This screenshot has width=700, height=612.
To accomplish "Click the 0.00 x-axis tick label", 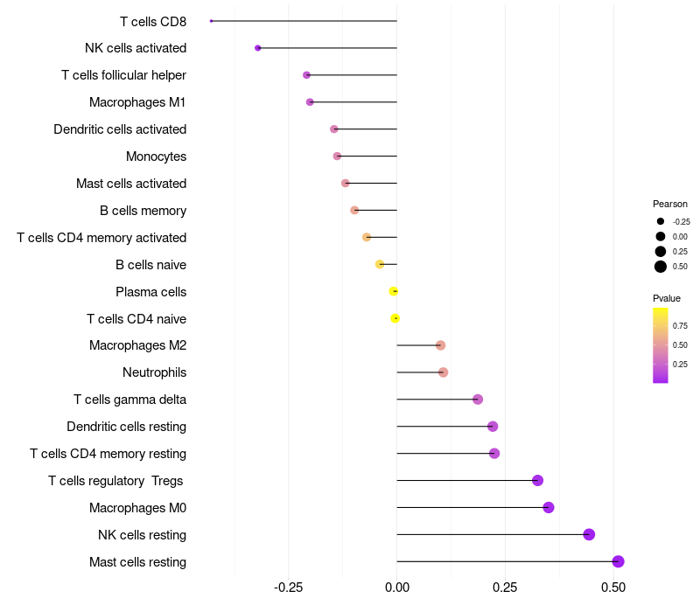I will pyautogui.click(x=397, y=588).
